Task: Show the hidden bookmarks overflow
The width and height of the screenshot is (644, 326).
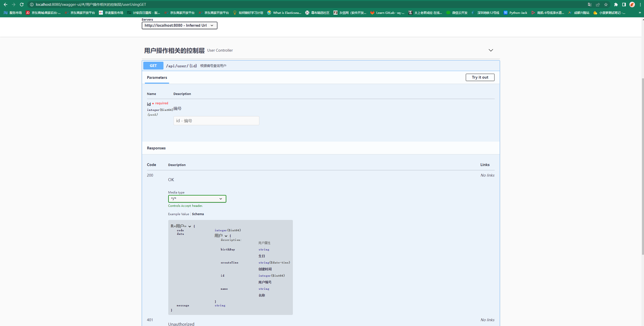Action: click(640, 13)
